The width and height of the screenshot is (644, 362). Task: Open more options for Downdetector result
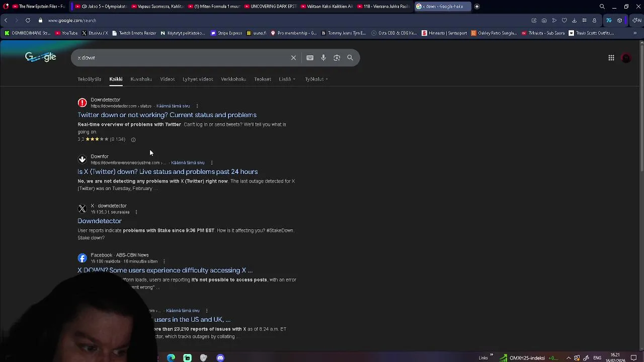tap(197, 106)
